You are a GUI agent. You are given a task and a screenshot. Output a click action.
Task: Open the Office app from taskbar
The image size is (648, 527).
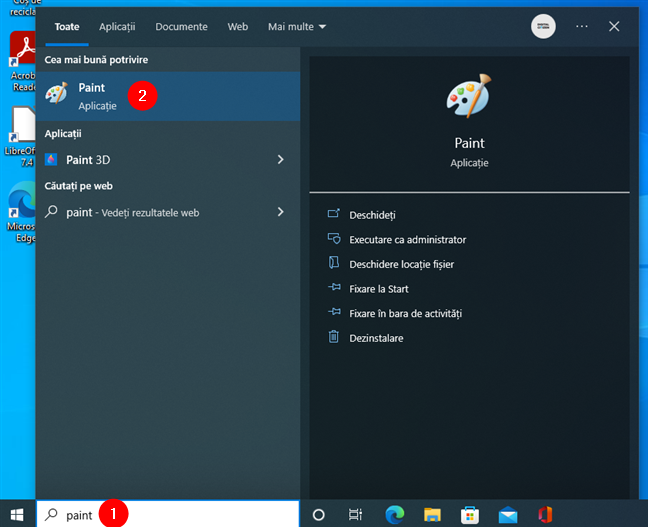pyautogui.click(x=545, y=515)
